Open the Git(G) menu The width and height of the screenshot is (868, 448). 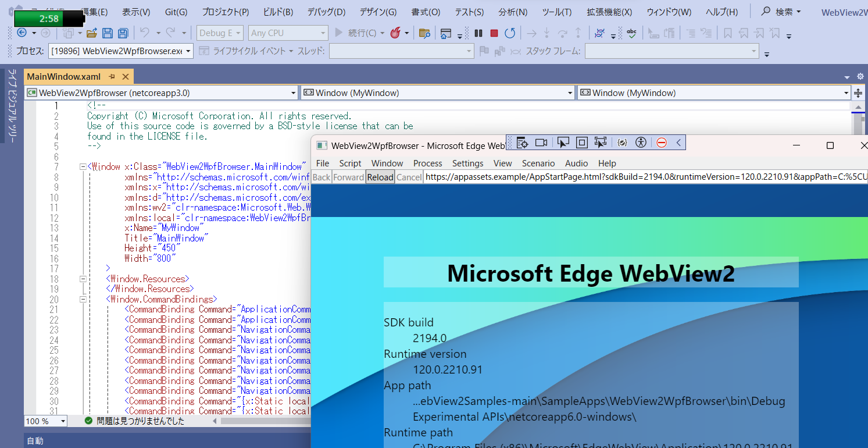176,12
